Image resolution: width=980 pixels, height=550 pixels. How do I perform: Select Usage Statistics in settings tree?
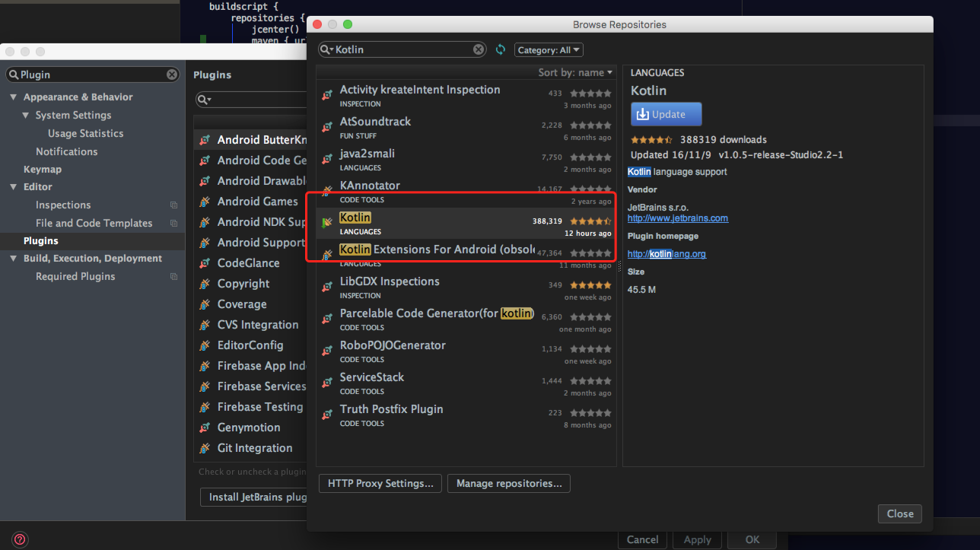85,133
